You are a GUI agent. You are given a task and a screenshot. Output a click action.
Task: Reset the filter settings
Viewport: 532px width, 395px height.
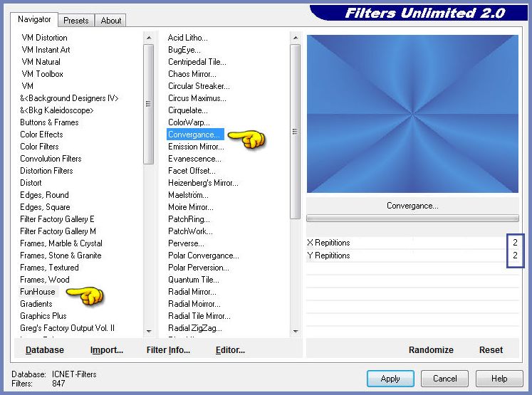pos(491,350)
